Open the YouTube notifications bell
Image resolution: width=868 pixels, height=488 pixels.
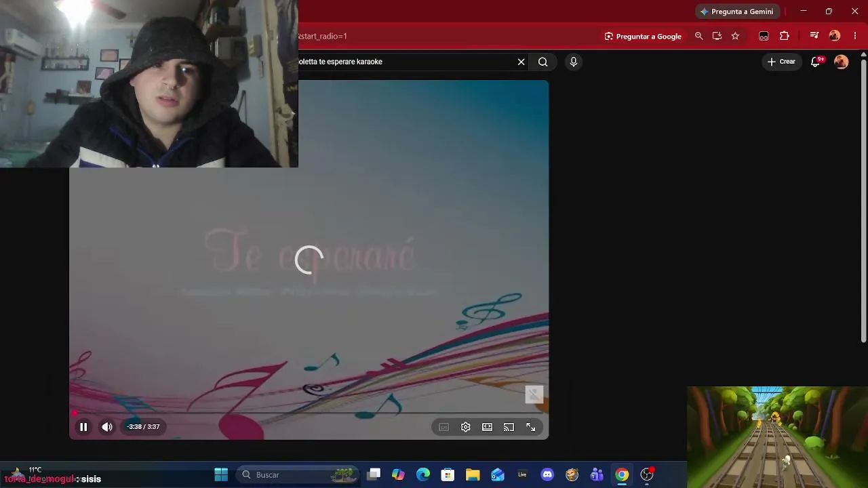[x=816, y=62]
